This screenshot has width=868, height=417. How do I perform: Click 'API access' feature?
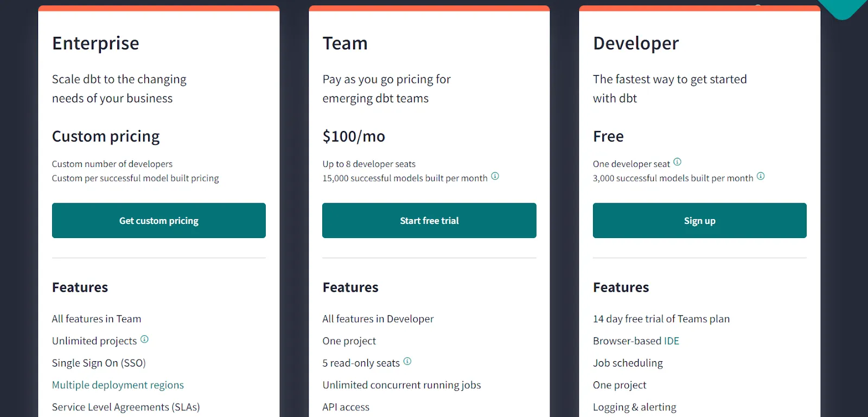pos(346,407)
